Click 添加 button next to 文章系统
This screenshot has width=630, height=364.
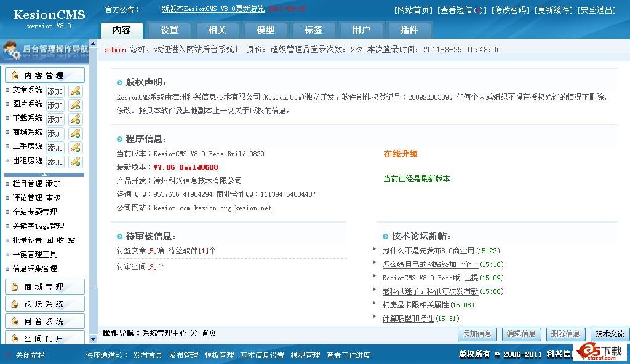(55, 91)
